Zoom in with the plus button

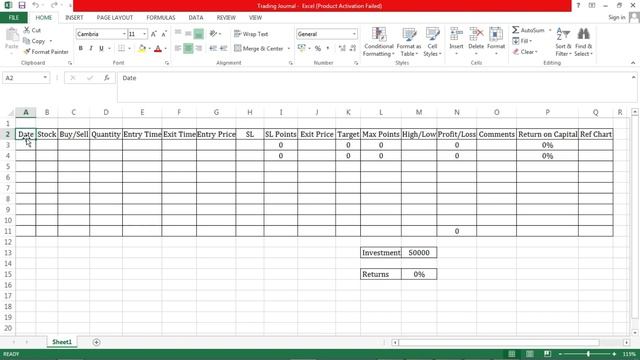[x=614, y=354]
